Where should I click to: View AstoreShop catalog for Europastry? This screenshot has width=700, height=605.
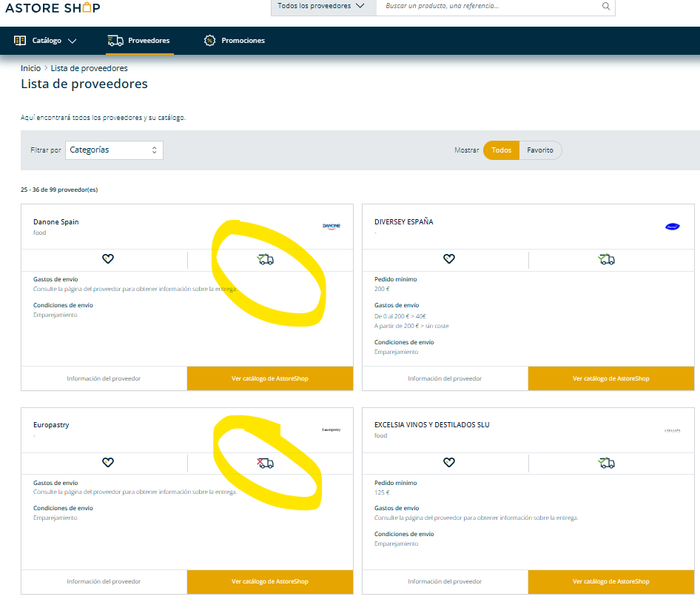pyautogui.click(x=270, y=581)
